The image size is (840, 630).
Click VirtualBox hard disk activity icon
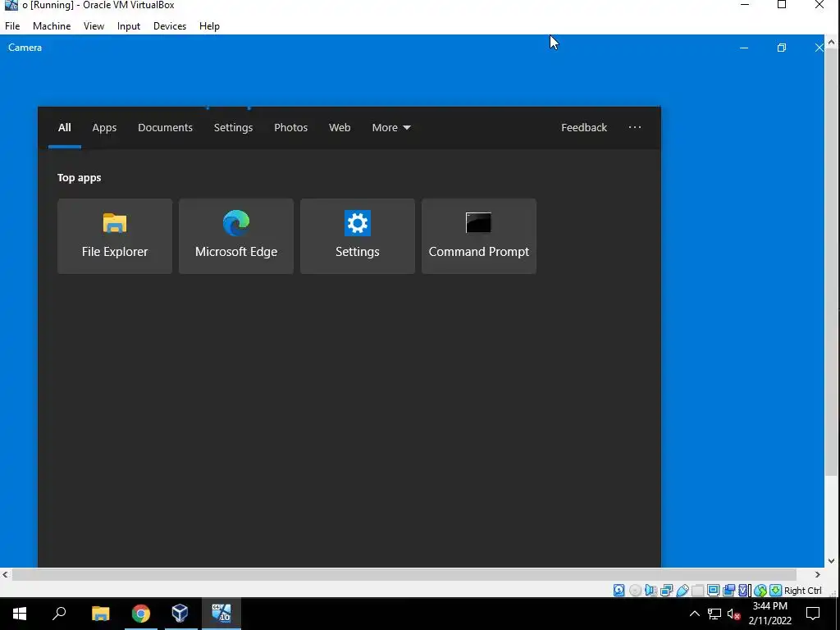pyautogui.click(x=619, y=591)
